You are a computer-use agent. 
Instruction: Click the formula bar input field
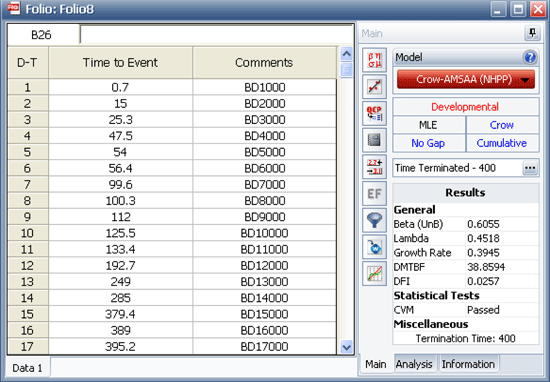click(216, 35)
